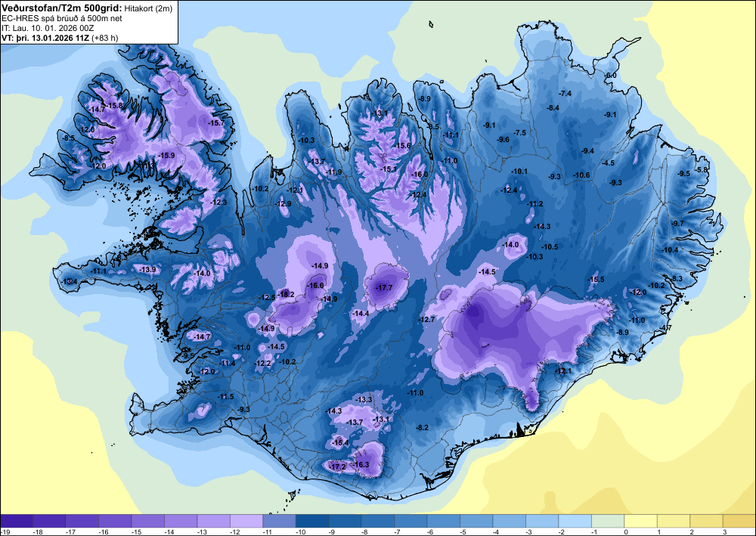Click the -10.6 temperature label

click(x=581, y=175)
